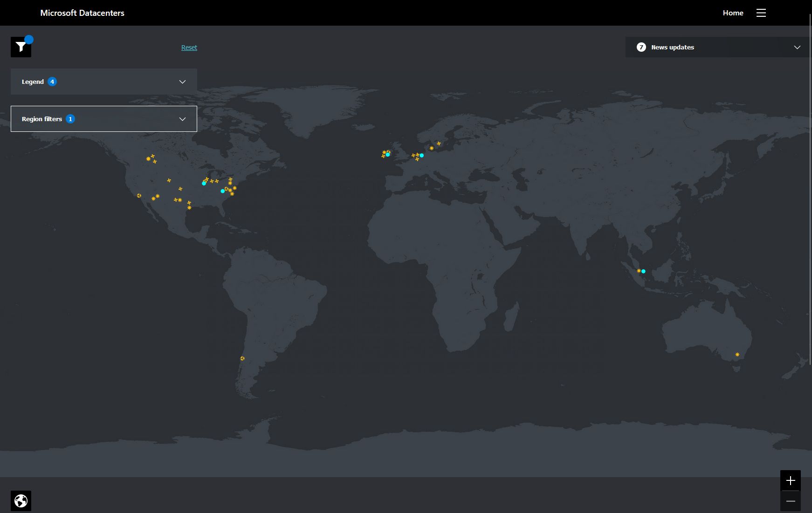Collapse the Region filters panel
Viewport: 812px width, 513px height.
pos(103,119)
